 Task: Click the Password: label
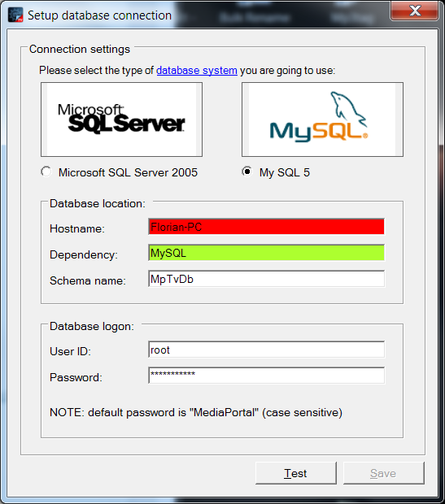point(76,377)
